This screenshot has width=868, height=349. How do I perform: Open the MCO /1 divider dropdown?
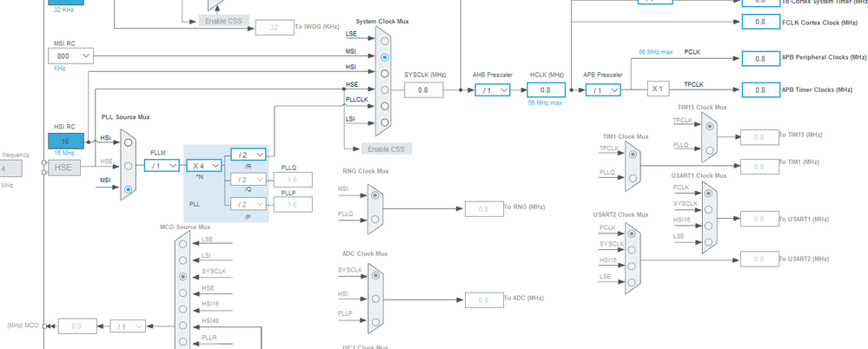pyautogui.click(x=128, y=326)
